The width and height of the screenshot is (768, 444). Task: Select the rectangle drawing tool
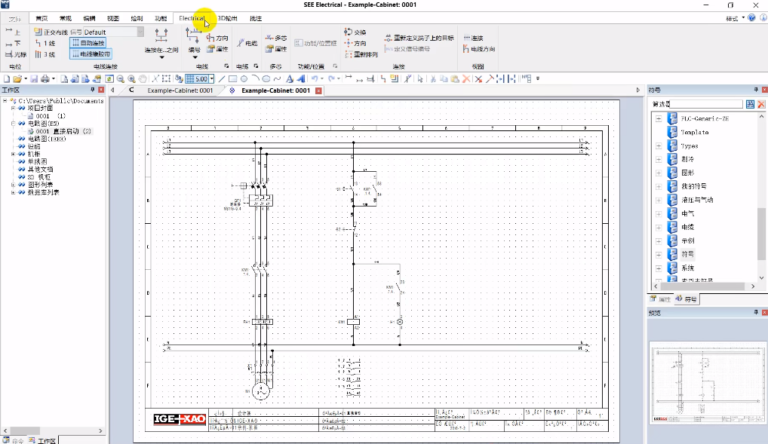[233, 79]
